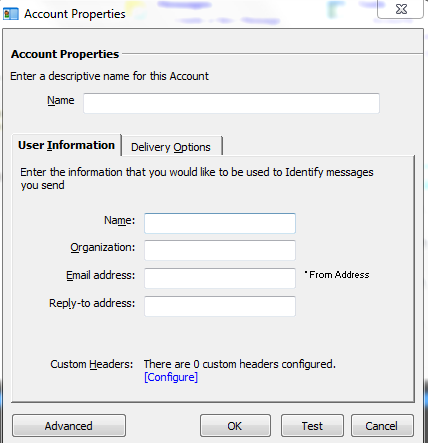The width and height of the screenshot is (428, 443).
Task: Select the Reply-to address field
Action: (x=220, y=306)
